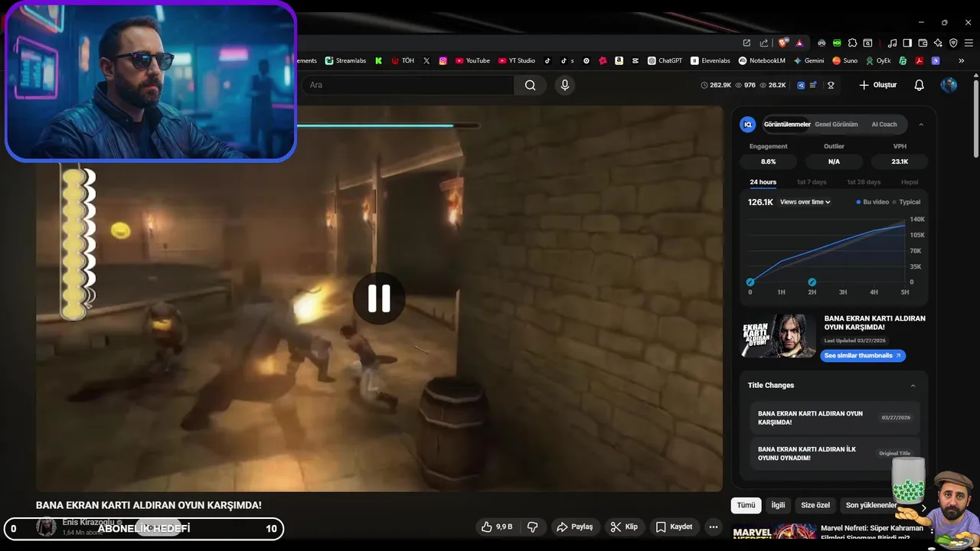Image resolution: width=980 pixels, height=551 pixels.
Task: Open the NotebookLM bookmark
Action: 762,60
